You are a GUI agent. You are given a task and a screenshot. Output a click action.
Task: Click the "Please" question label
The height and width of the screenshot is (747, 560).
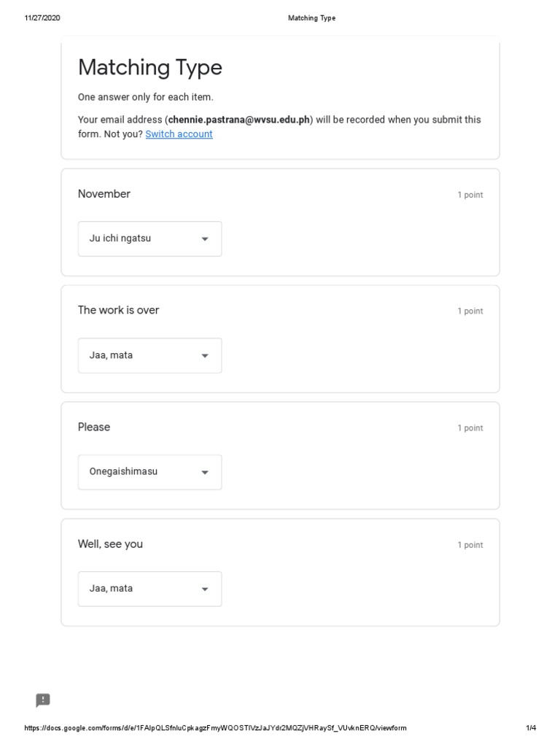tap(94, 427)
